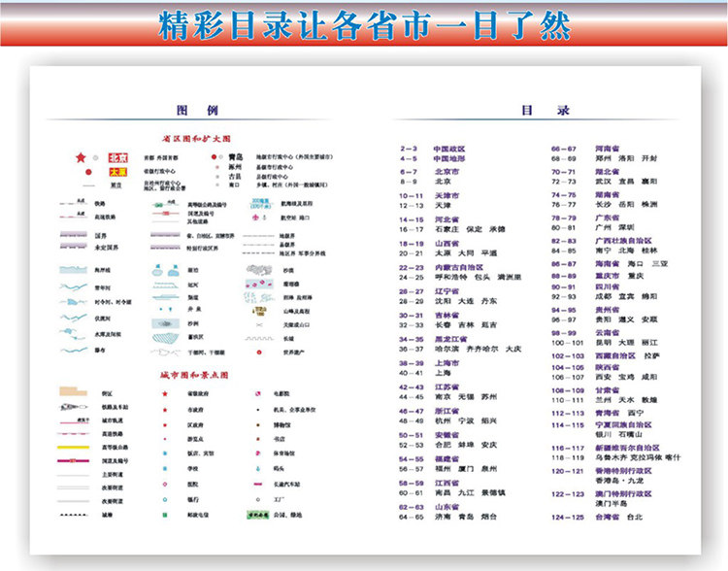Open the 台湾省 contents entry

pos(608,517)
